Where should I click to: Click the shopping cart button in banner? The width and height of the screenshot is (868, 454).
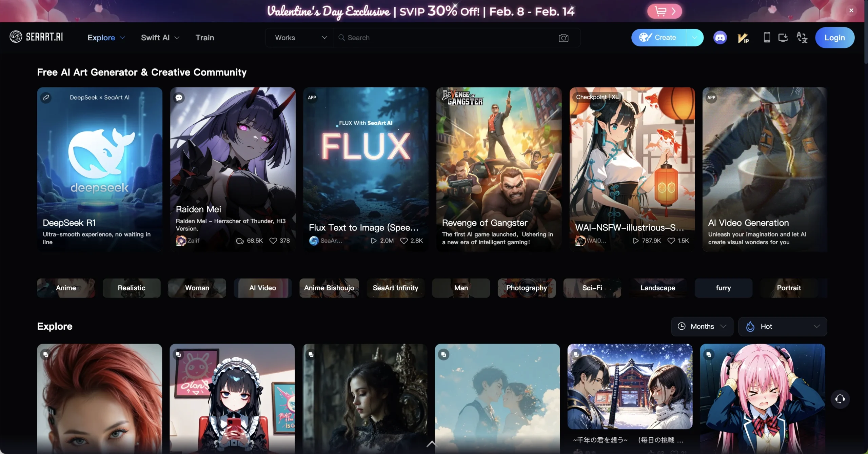664,12
